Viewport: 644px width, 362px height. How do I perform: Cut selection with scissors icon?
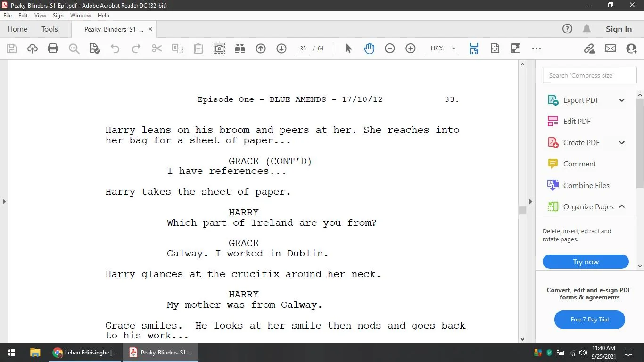(x=157, y=49)
